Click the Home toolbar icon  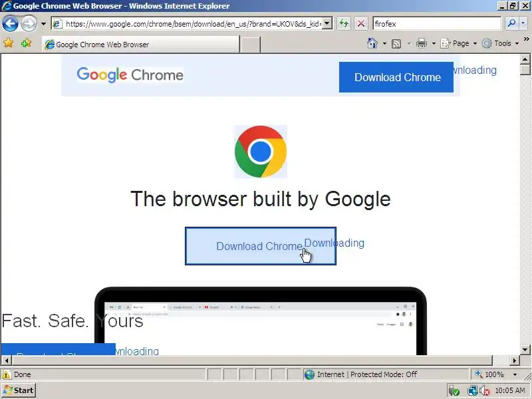372,43
